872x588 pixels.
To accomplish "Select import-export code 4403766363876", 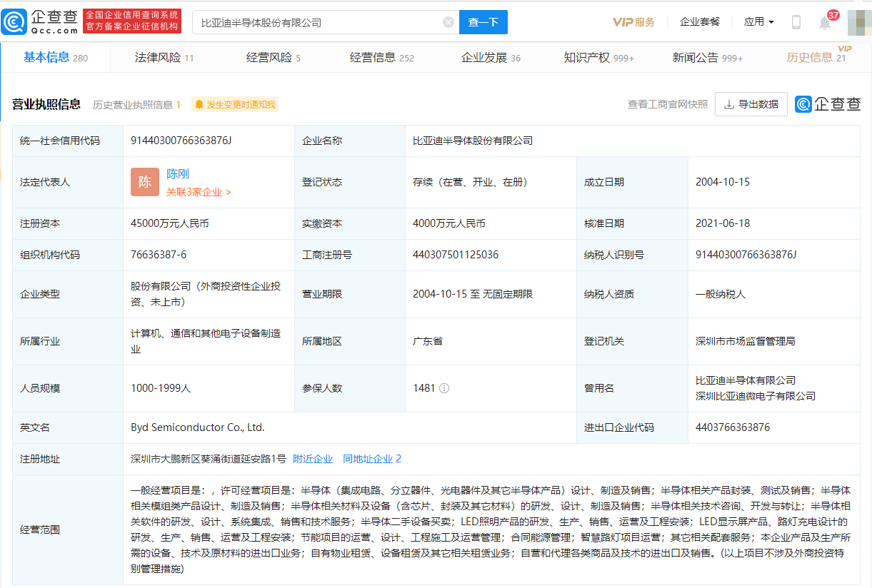I will (x=733, y=427).
